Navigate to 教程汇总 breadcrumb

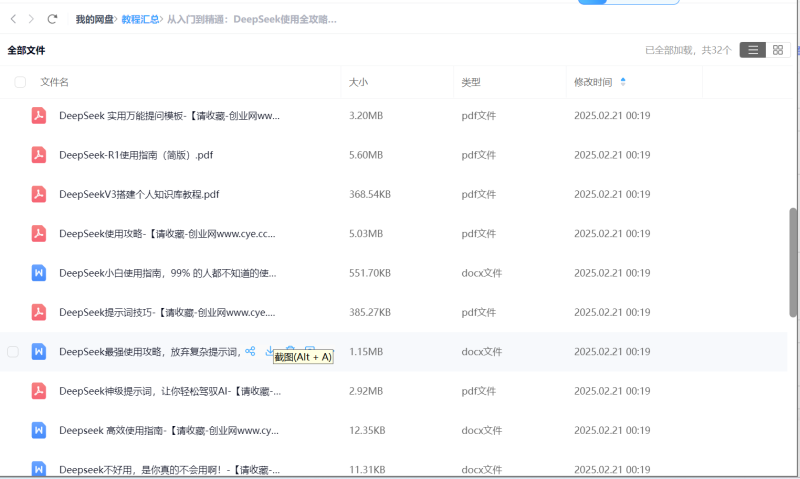coord(140,19)
